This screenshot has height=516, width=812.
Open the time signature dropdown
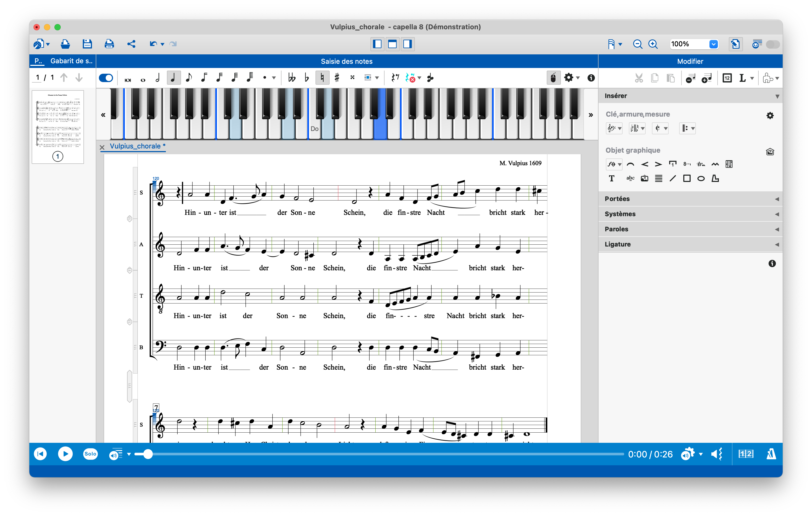[660, 128]
